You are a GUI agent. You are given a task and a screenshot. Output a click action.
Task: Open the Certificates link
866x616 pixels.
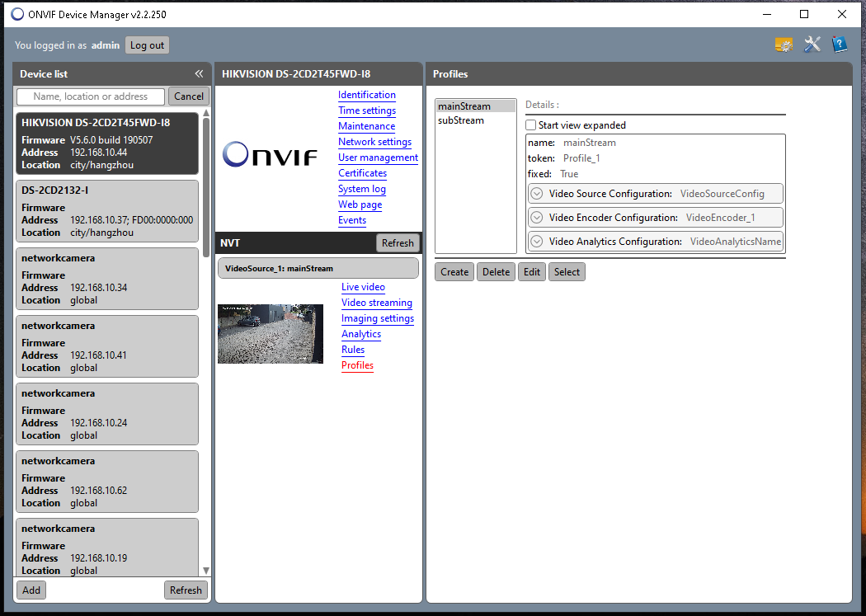(x=362, y=173)
